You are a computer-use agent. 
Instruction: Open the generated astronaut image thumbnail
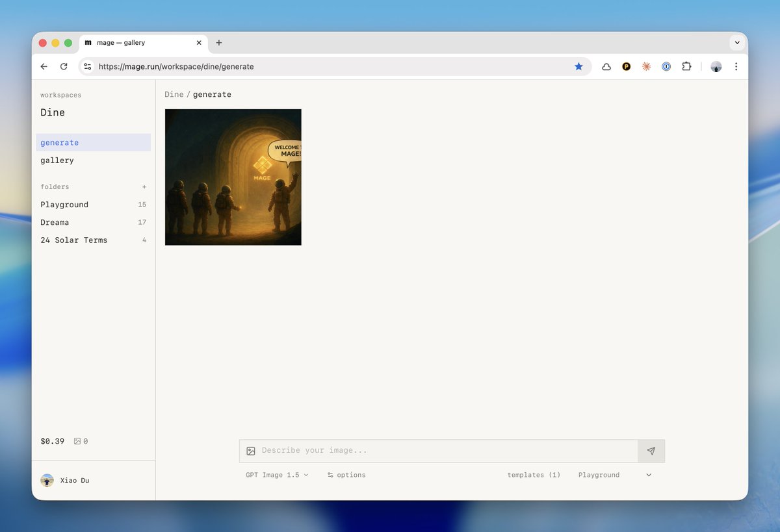(233, 177)
